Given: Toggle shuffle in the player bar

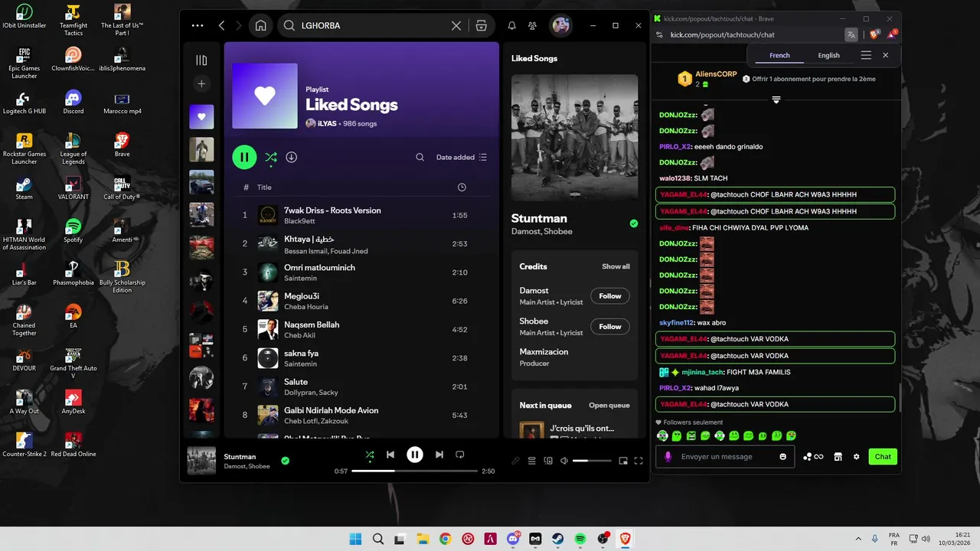Looking at the screenshot, I should pos(370,455).
